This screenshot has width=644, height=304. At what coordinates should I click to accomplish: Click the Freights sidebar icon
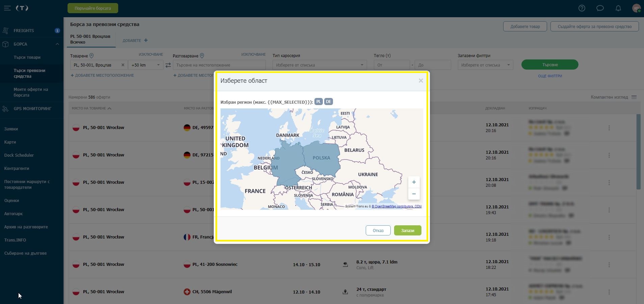click(x=5, y=31)
